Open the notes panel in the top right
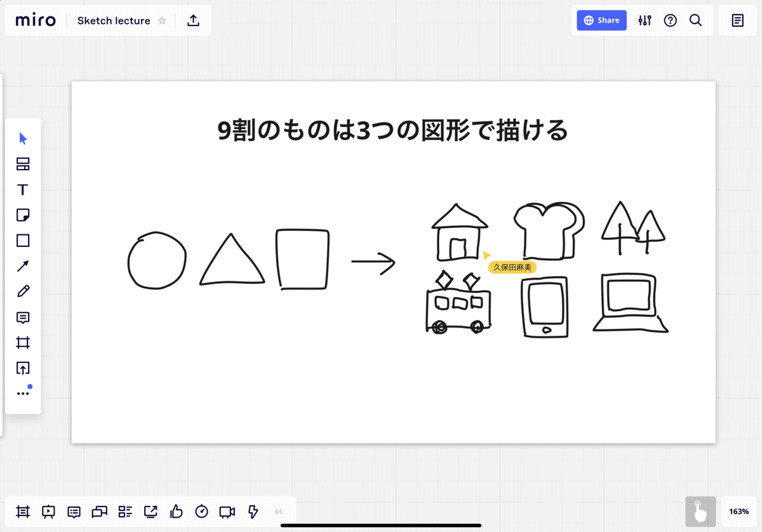Viewport: 762px width, 532px height. pyautogui.click(x=737, y=20)
